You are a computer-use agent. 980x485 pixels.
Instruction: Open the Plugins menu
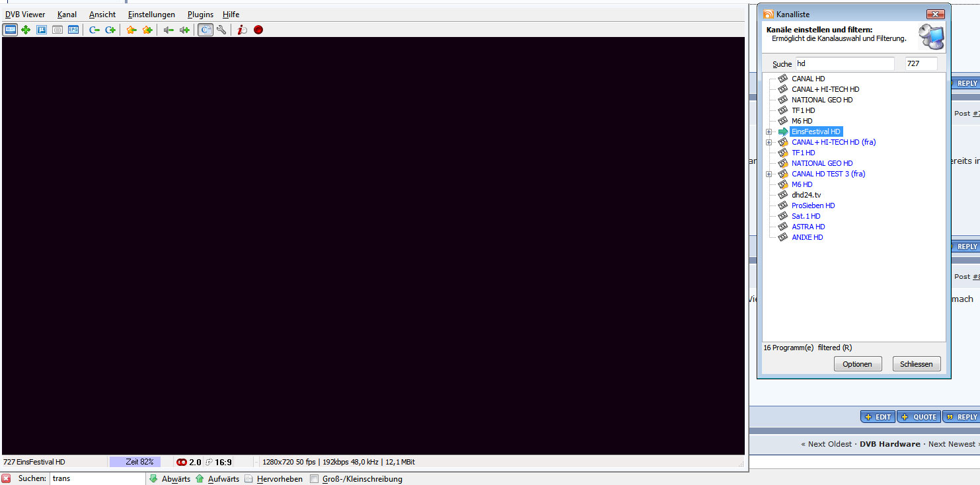point(200,15)
